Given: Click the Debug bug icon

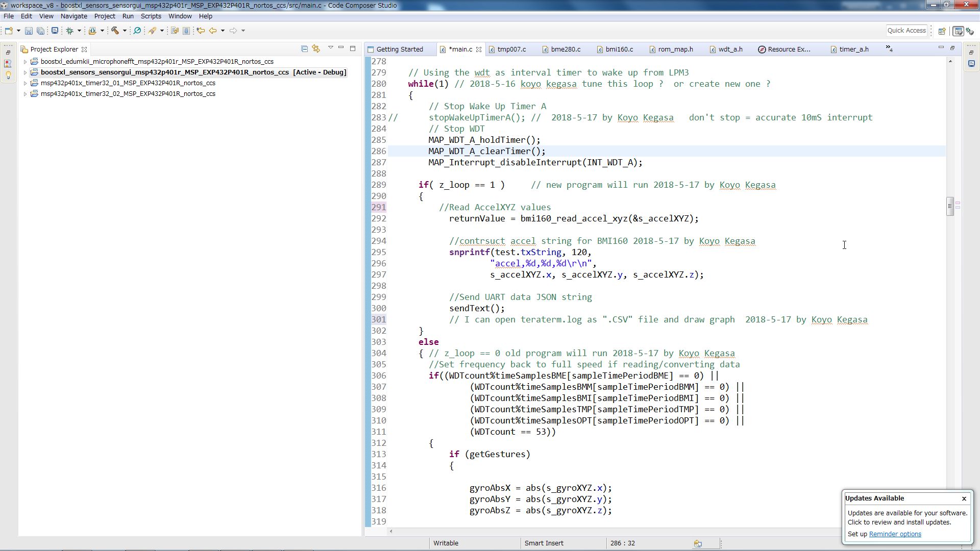Looking at the screenshot, I should click(70, 31).
